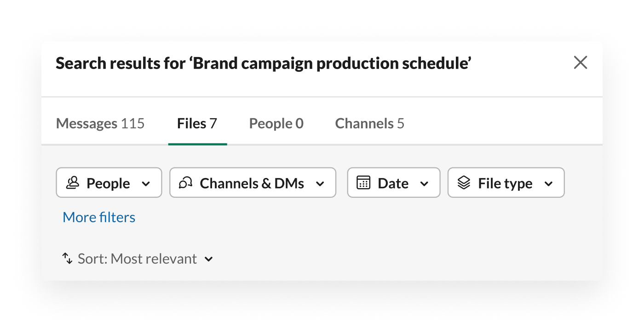Click the person icon in People filter
Viewport: 644px width, 322px height.
pos(73,183)
